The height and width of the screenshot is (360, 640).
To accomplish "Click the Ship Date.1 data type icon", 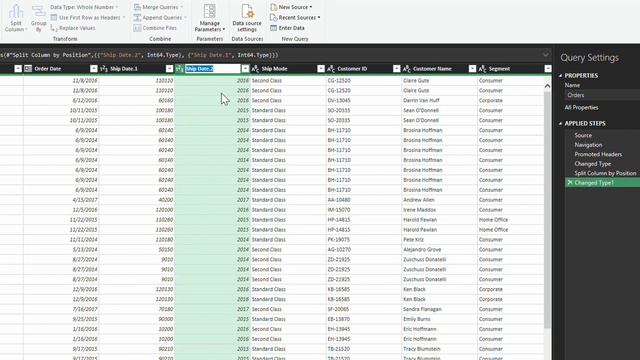I will pos(104,69).
